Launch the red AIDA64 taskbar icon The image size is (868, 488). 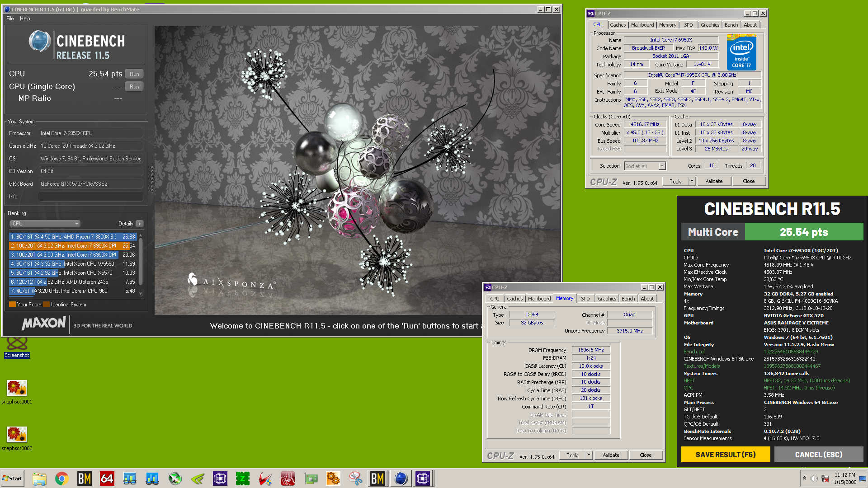pos(107,479)
